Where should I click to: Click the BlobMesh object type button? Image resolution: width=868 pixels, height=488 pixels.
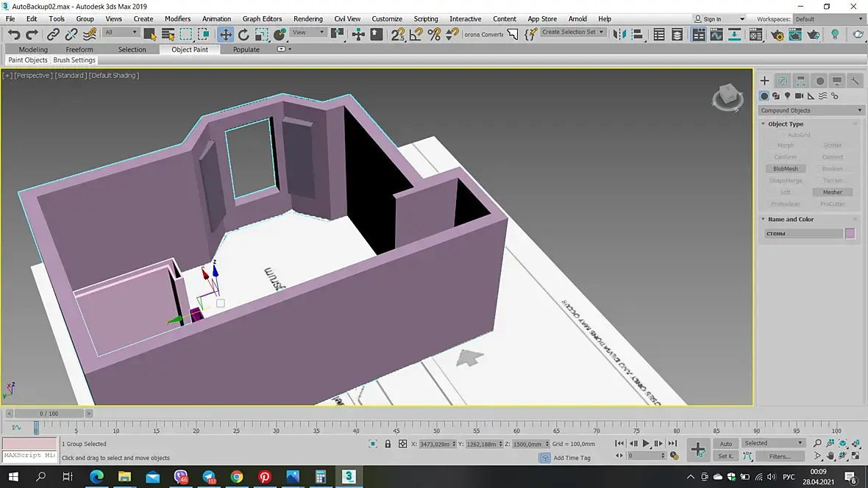click(786, 169)
